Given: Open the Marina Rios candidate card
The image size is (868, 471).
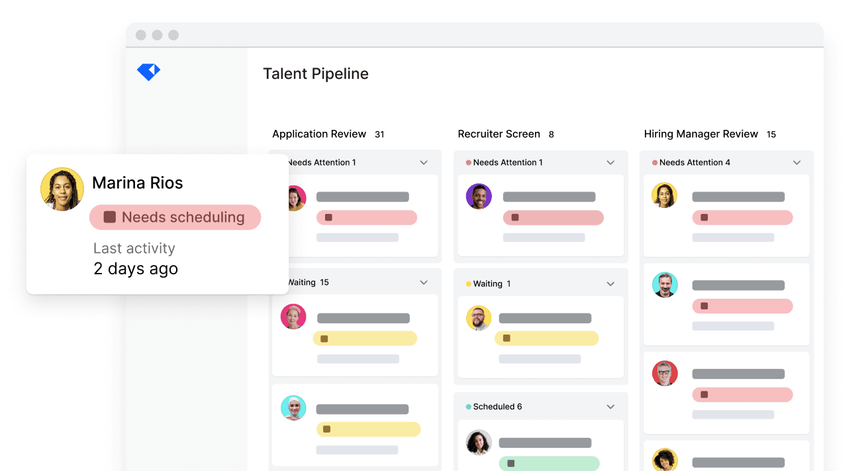Looking at the screenshot, I should 157,224.
